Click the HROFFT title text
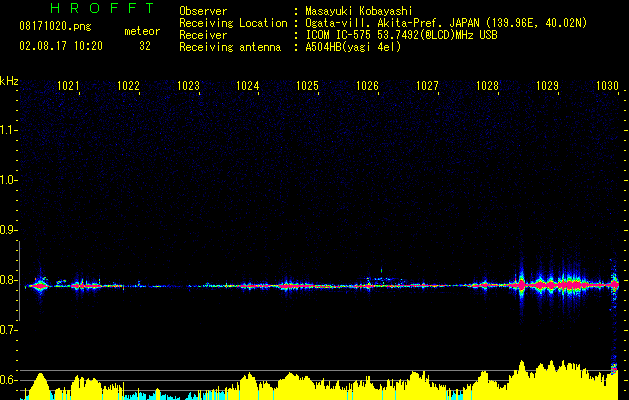629x400 pixels. (x=102, y=8)
